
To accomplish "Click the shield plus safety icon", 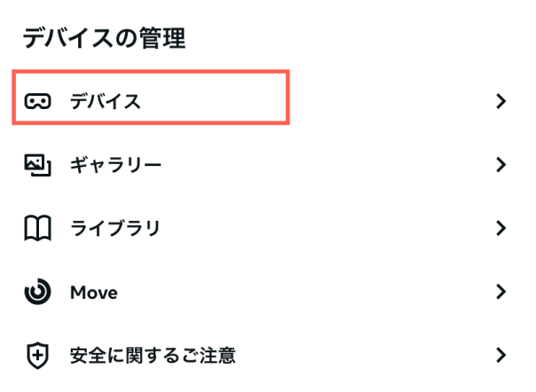I will click(37, 356).
